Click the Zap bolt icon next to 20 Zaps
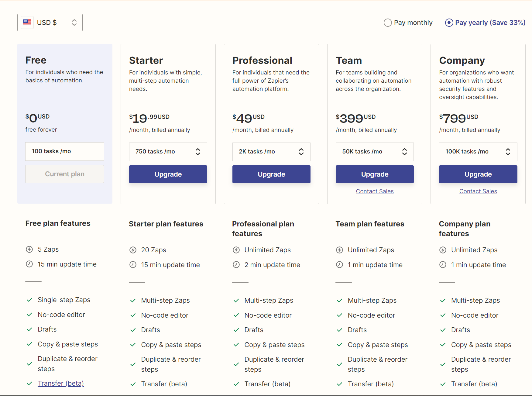Image resolution: width=532 pixels, height=396 pixels. pos(133,250)
